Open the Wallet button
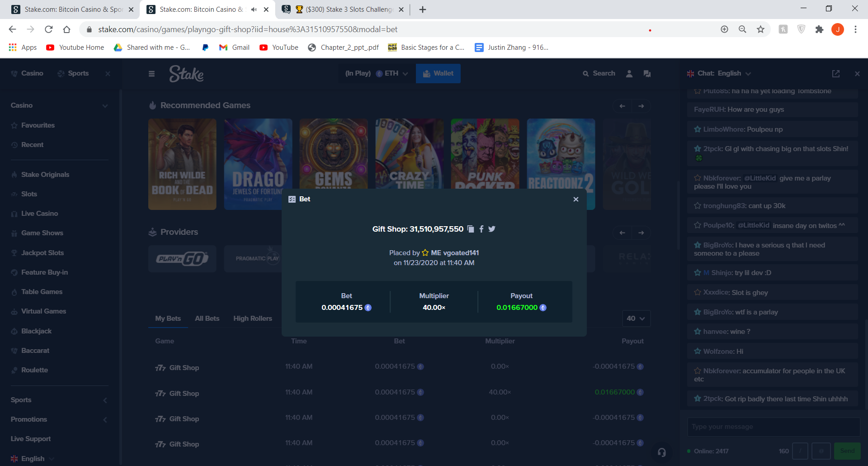Image resolution: width=868 pixels, height=466 pixels. point(438,73)
